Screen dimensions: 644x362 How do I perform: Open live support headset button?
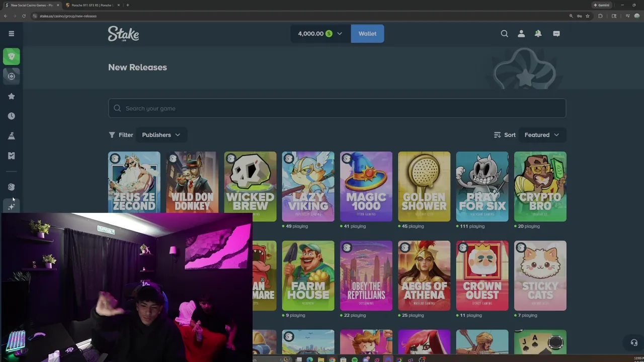633,342
